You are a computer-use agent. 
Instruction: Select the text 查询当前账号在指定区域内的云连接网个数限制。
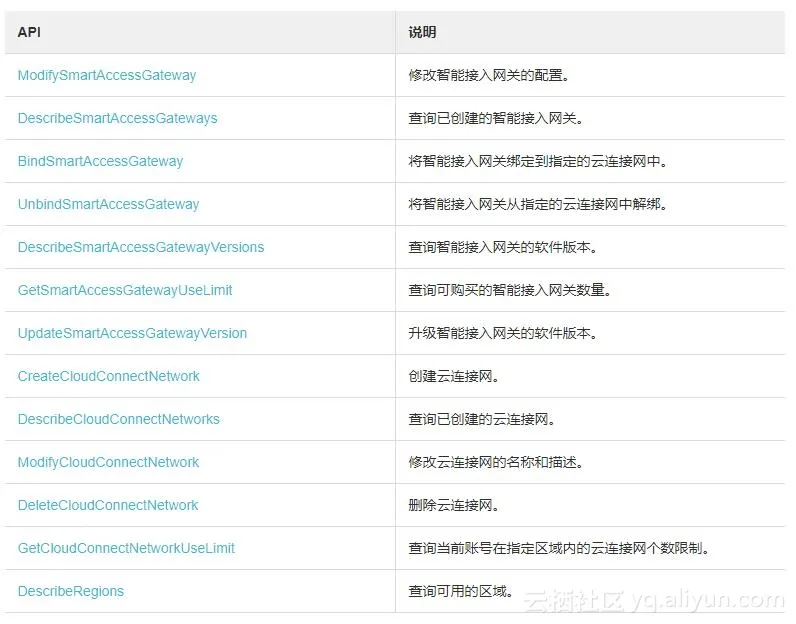tap(559, 548)
